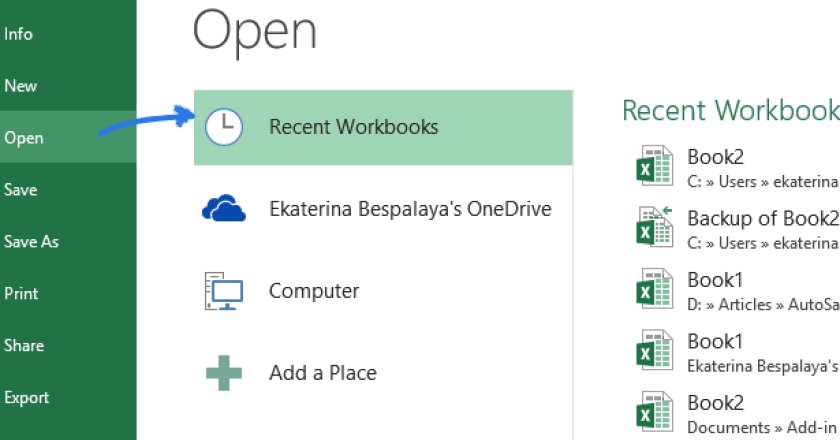The width and height of the screenshot is (840, 440).
Task: Open the Save As page
Action: [31, 242]
